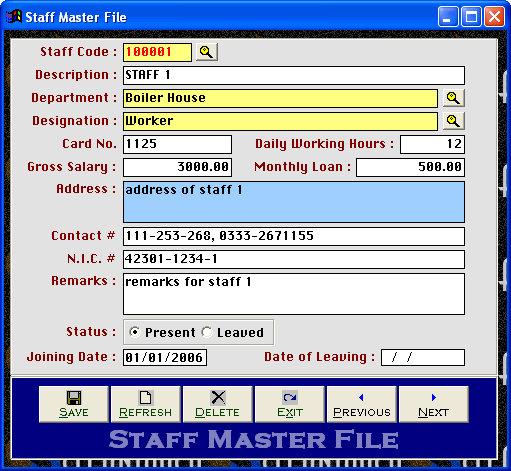Save the staff record with Save button
The image size is (511, 471).
74,404
